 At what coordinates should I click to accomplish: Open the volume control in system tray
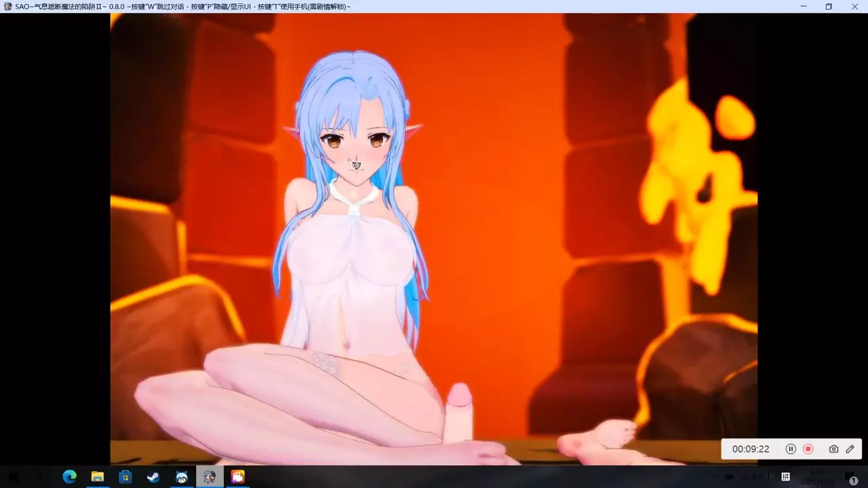(753, 476)
